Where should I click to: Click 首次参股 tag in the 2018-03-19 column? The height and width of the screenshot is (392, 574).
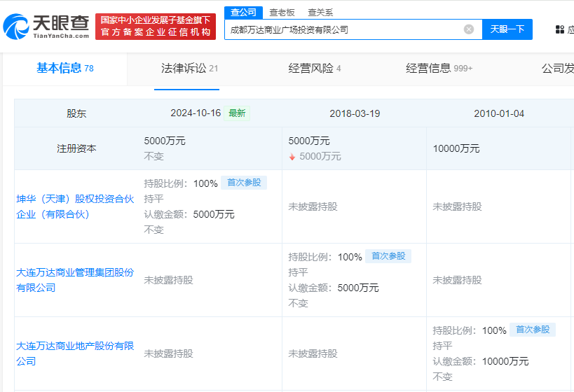point(388,256)
